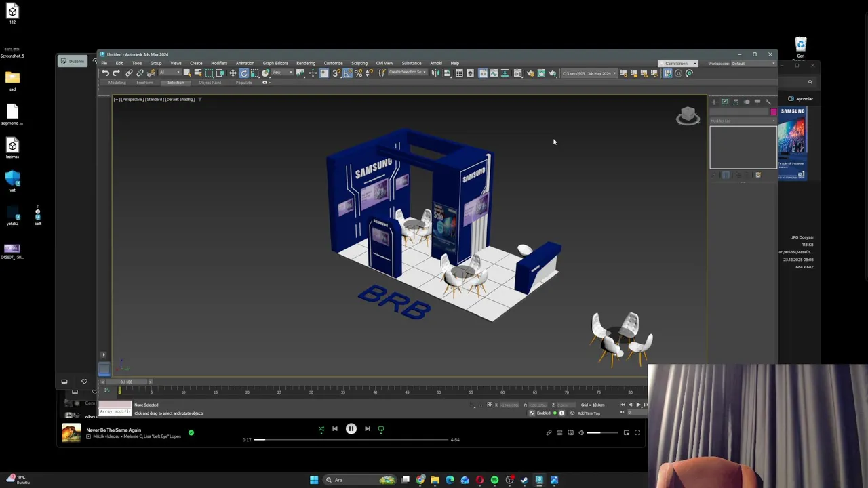The image size is (868, 488).
Task: Toggle the Ribbon display icon
Action: (x=483, y=73)
